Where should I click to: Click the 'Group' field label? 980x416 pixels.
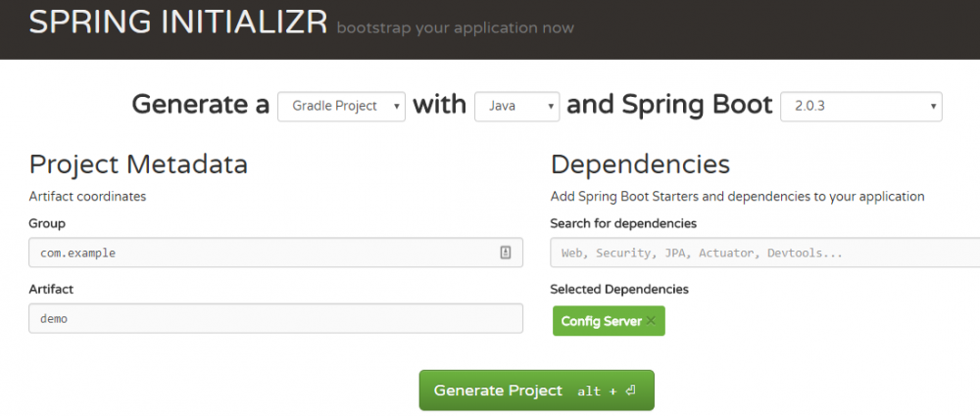(x=47, y=223)
